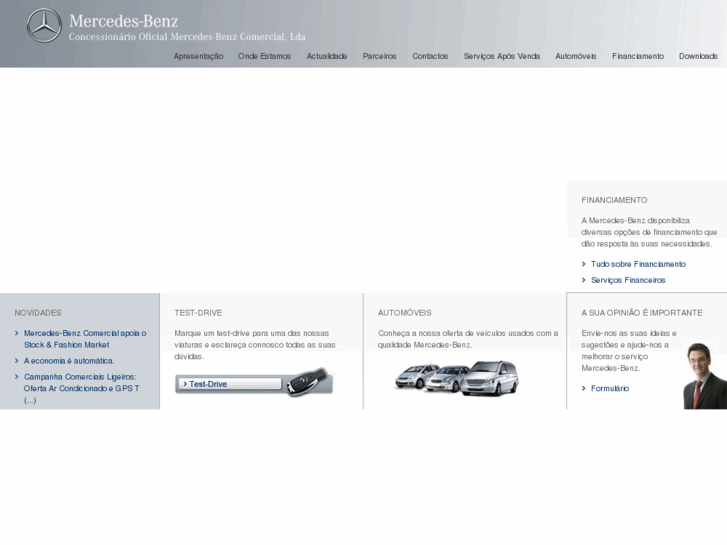
Task: Click 'A SUA OPINIÃO É IMPORTANTE' heading
Action: 642,313
